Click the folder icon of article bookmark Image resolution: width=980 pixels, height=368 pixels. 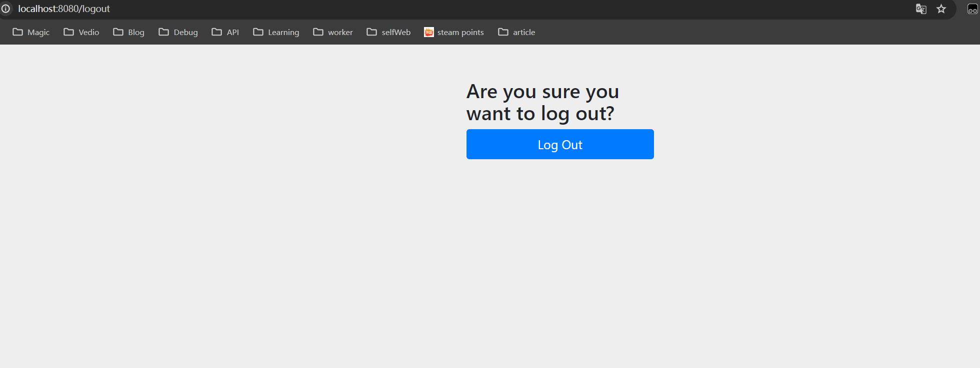pyautogui.click(x=503, y=32)
